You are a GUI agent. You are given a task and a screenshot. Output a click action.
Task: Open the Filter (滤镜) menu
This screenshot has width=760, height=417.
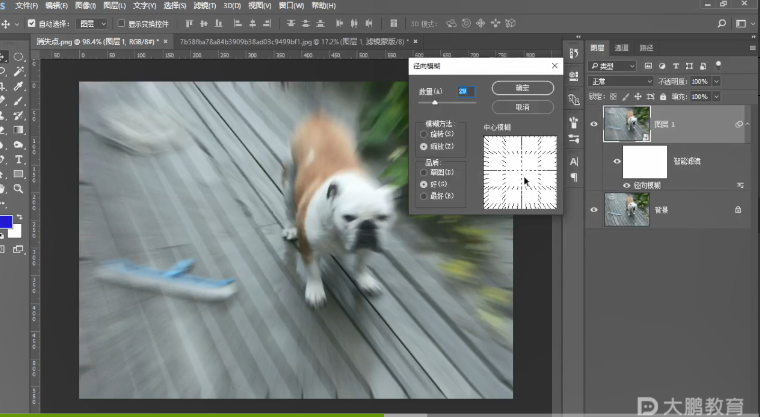[203, 5]
